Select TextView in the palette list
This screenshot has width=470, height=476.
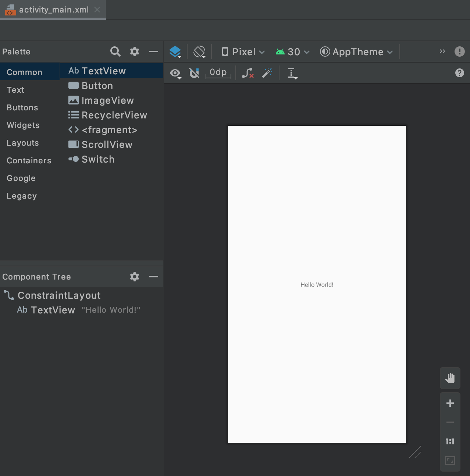[112, 71]
